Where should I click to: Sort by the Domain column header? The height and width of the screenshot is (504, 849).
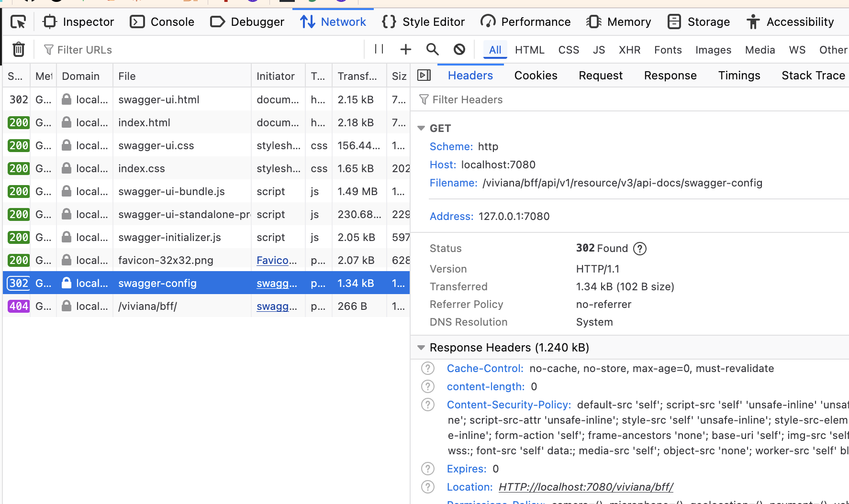pos(85,76)
